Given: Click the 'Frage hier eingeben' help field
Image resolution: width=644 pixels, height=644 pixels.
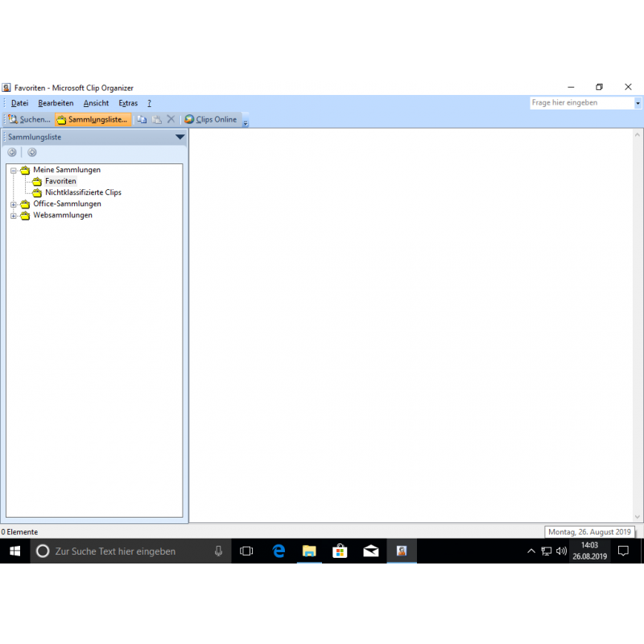Looking at the screenshot, I should point(581,103).
